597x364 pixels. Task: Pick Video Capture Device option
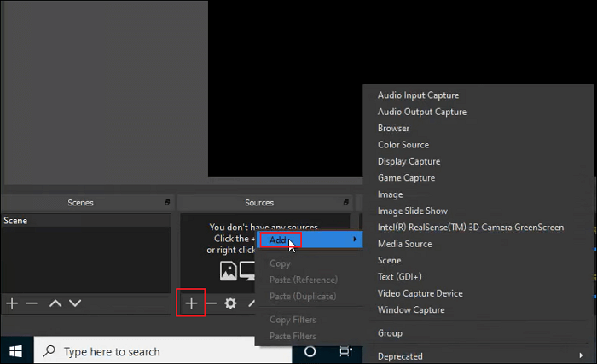420,293
